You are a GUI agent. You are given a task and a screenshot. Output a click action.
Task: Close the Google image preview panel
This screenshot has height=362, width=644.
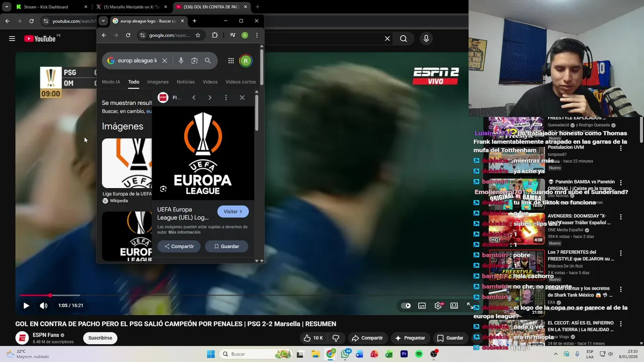[242, 98]
